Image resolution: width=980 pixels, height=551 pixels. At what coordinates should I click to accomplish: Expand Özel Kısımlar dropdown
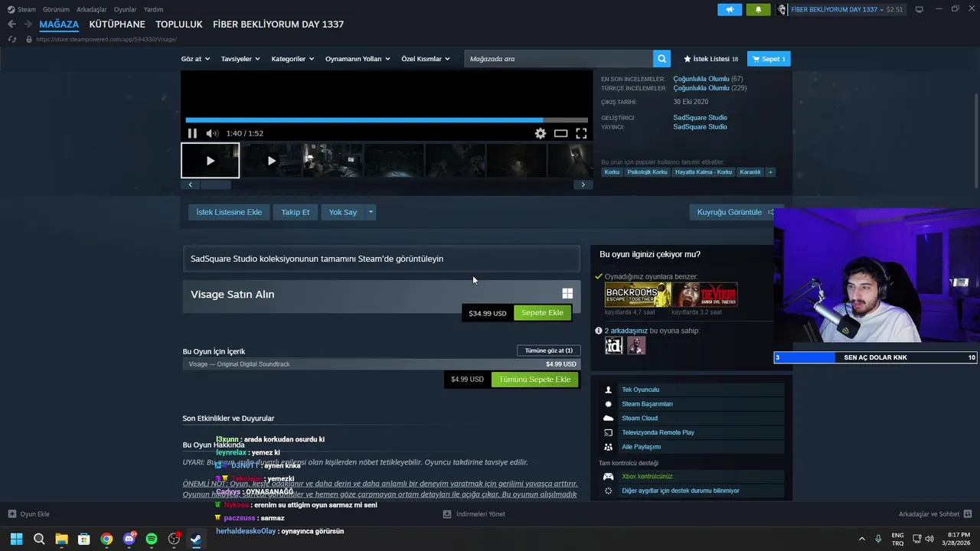[426, 59]
